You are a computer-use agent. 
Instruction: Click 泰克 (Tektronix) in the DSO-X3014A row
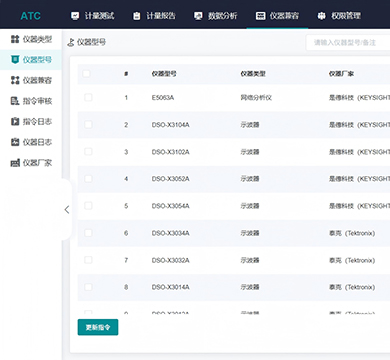352,287
